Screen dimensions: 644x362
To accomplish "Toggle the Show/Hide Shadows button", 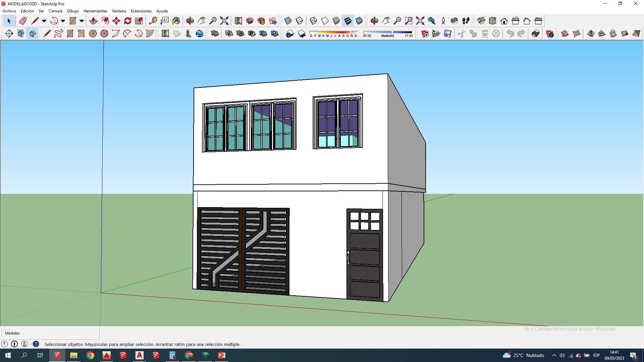I will (x=302, y=34).
